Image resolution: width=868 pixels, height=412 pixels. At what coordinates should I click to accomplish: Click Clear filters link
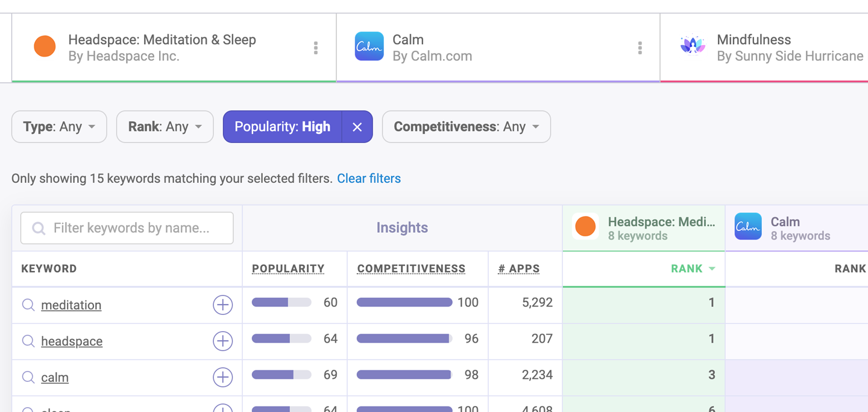pos(369,179)
